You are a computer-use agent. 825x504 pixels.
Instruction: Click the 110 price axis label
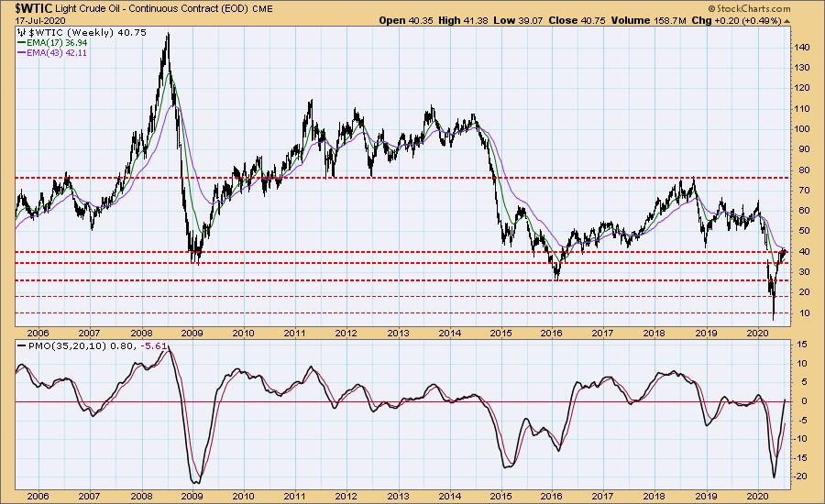(x=802, y=108)
